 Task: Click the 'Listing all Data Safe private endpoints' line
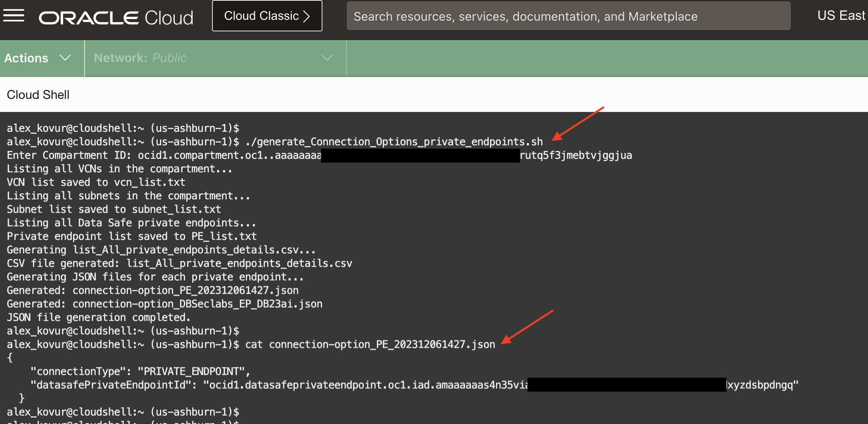tap(131, 223)
